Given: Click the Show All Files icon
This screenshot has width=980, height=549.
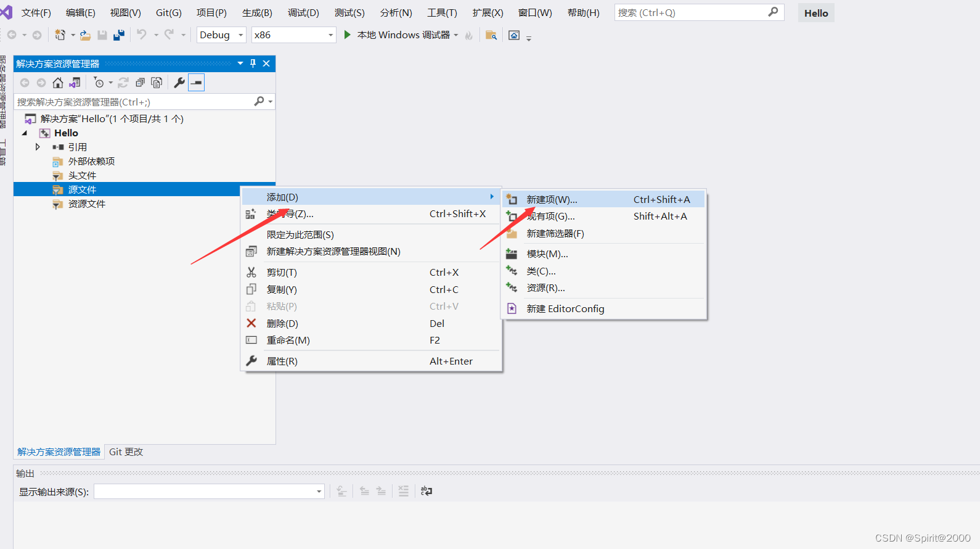Looking at the screenshot, I should 157,83.
